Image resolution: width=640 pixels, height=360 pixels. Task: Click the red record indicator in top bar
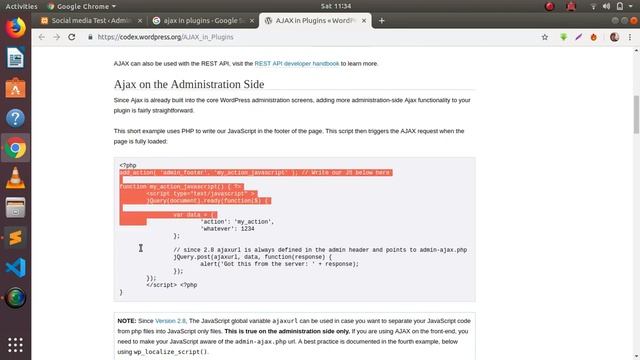coord(549,6)
